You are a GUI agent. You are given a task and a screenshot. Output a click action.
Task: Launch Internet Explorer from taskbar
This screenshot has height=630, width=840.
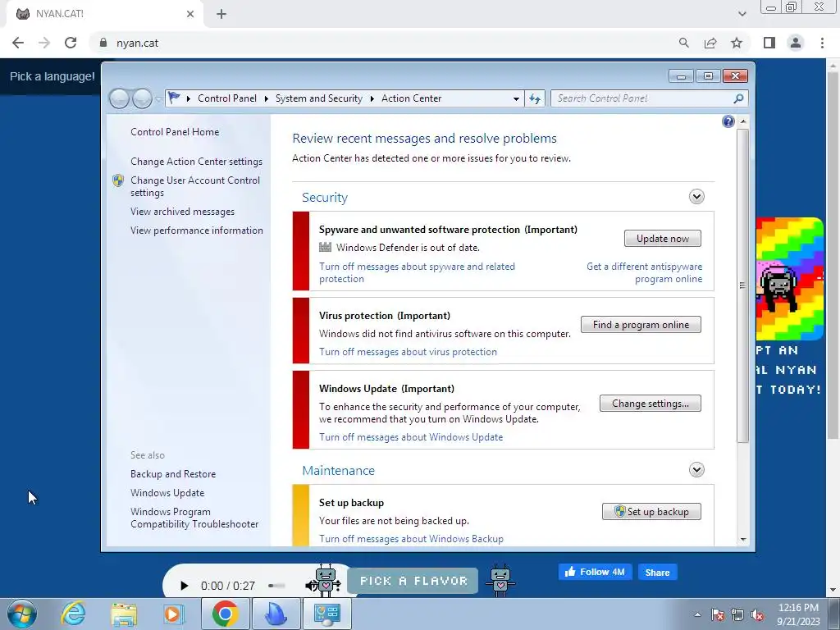[73, 614]
